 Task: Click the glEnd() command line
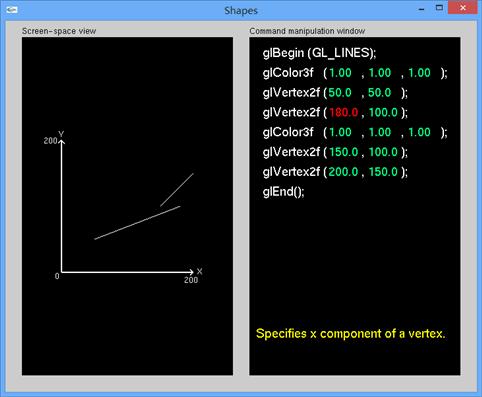[283, 192]
